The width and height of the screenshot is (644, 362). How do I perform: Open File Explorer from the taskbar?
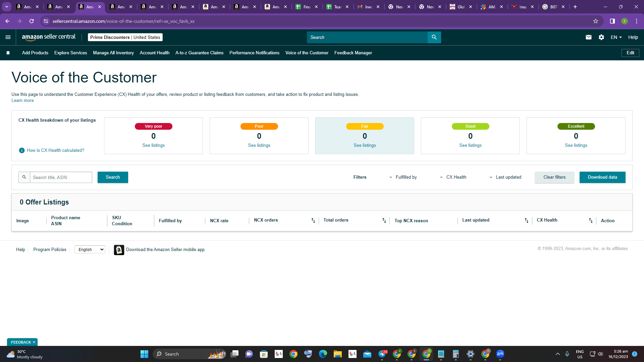tap(337, 354)
